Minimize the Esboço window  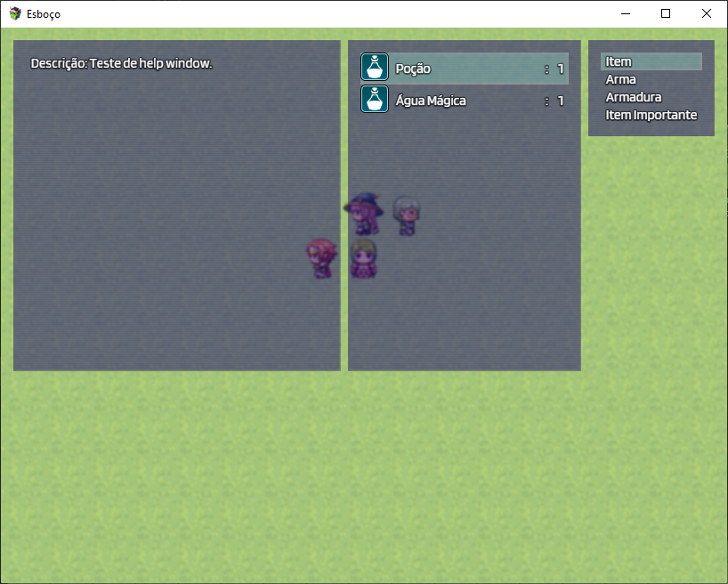pyautogui.click(x=626, y=13)
